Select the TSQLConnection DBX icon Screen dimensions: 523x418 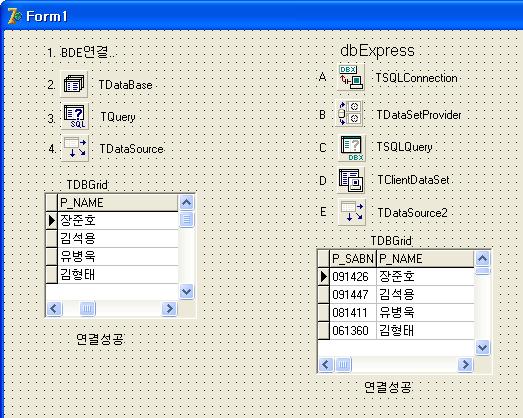point(351,77)
